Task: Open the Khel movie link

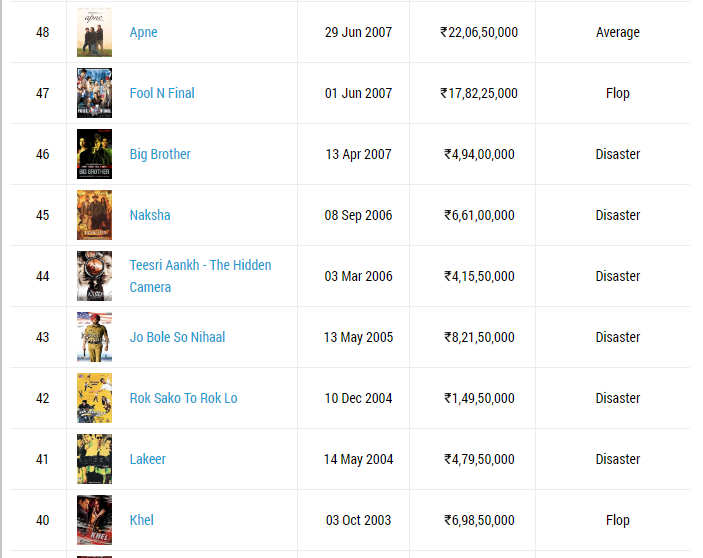Action: tap(142, 520)
